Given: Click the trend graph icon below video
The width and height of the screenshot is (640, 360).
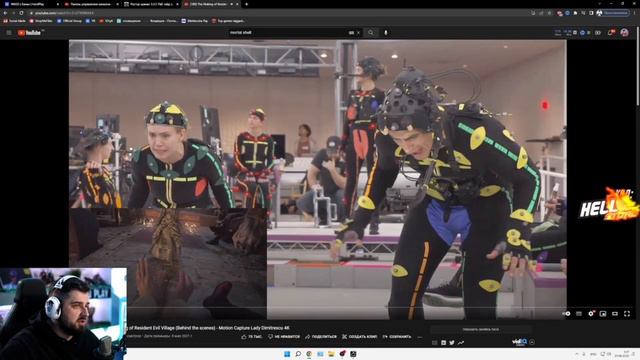Looking at the screenshot, I should coord(461,342).
